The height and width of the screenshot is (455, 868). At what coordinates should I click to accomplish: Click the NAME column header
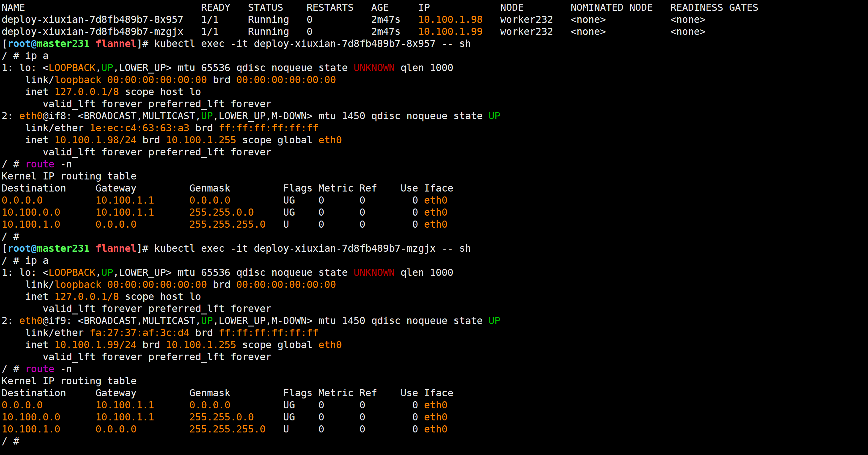tap(13, 7)
